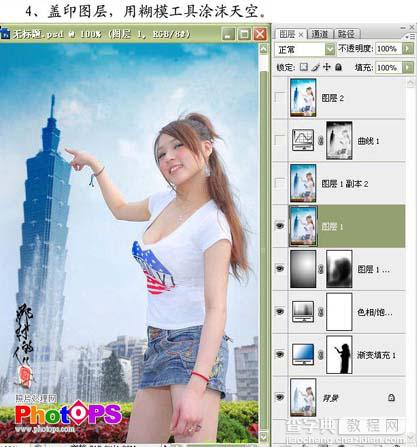
Task: Select the 渐变填充 1 silhouette mask thumbnail
Action: tap(339, 354)
